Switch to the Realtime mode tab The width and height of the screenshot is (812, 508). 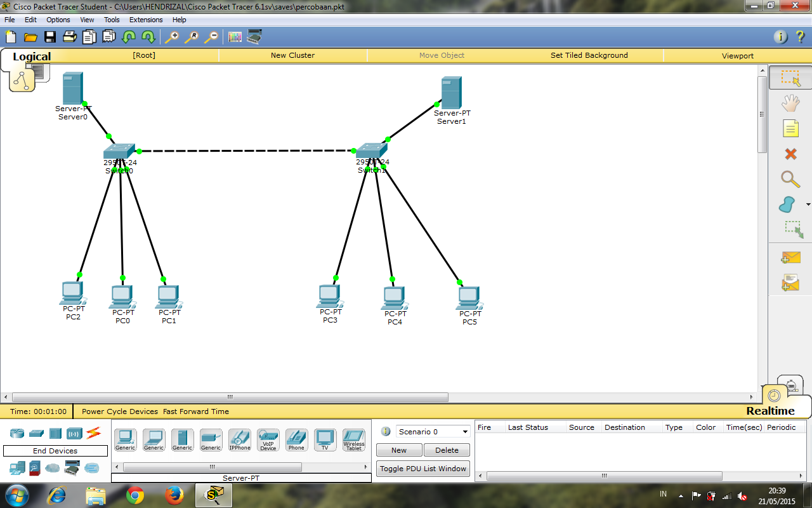[770, 410]
